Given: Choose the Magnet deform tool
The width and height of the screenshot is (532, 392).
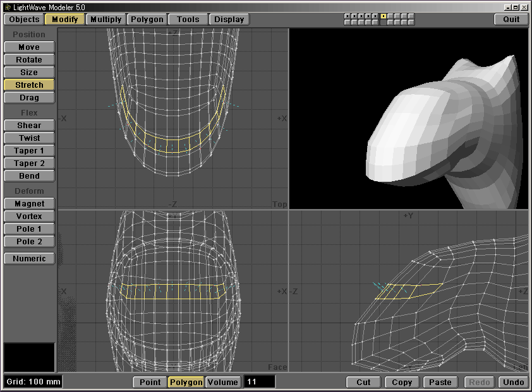Looking at the screenshot, I should (29, 204).
